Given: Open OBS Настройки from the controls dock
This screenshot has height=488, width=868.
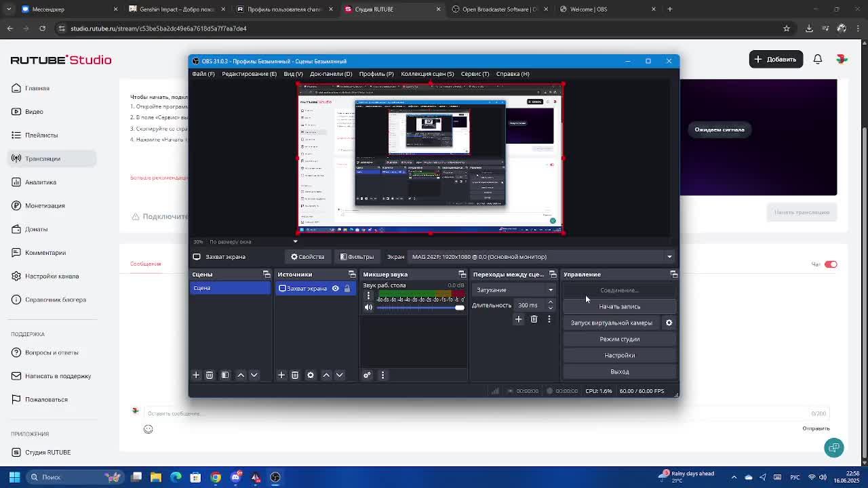Looking at the screenshot, I should pyautogui.click(x=620, y=355).
